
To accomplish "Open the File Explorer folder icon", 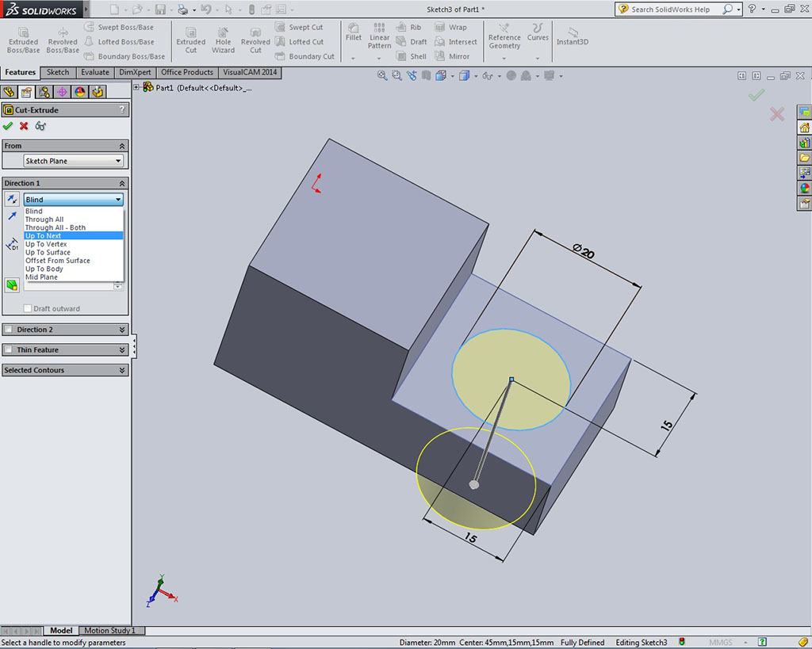I will pos(804,158).
